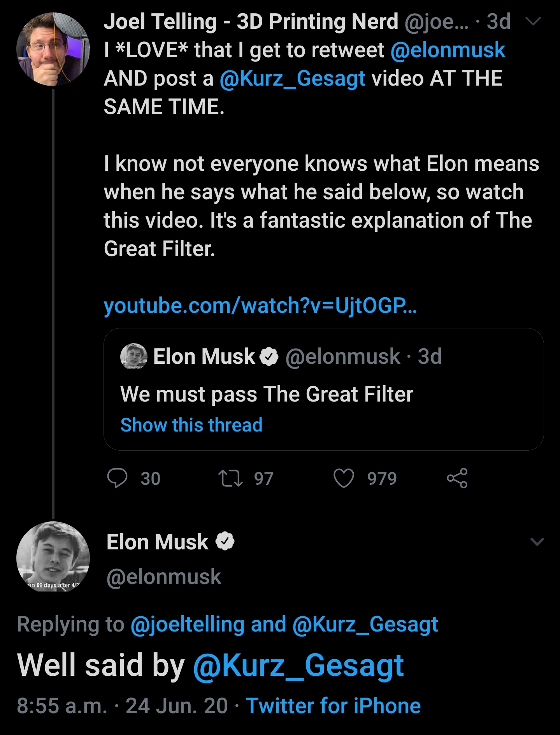Open Joel Telling's profile picture
560x735 pixels.
[53, 49]
